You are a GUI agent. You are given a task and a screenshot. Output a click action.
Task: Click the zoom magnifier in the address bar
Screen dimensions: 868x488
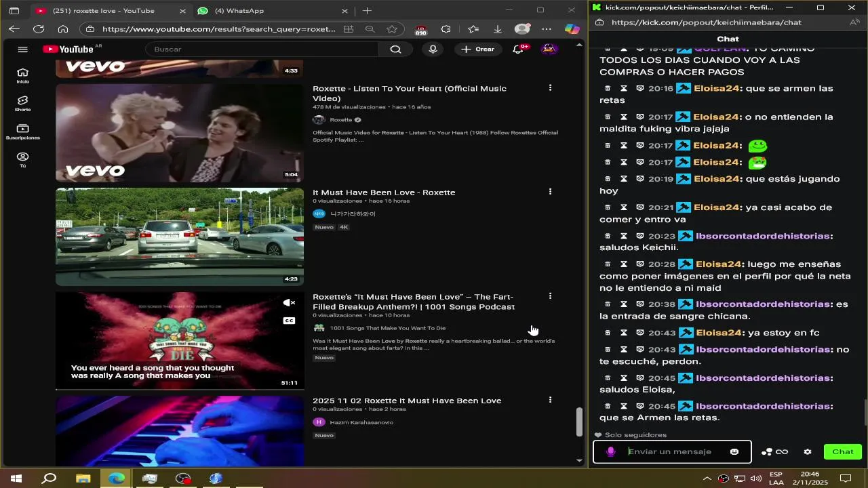pyautogui.click(x=370, y=29)
